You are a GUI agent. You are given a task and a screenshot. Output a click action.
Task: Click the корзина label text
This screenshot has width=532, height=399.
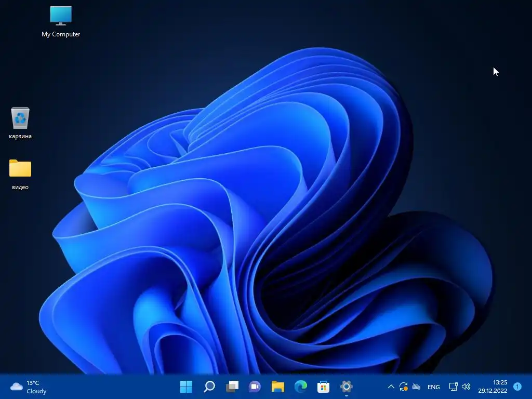coord(20,137)
